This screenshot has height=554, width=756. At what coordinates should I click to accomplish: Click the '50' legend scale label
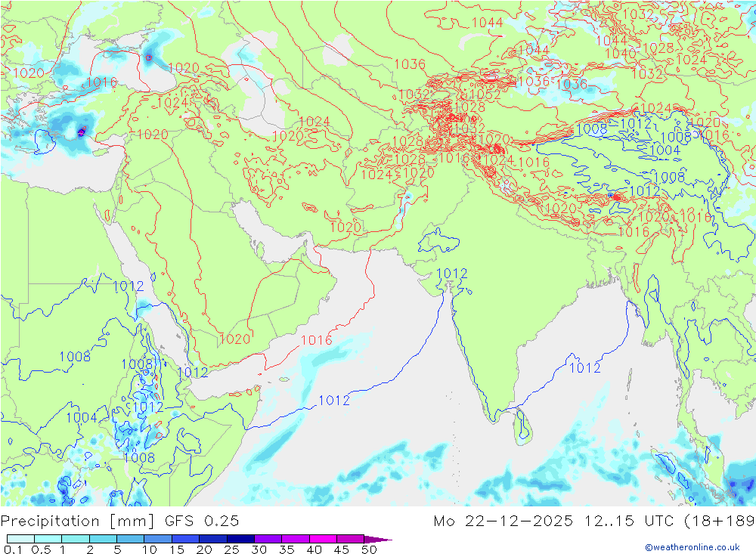click(370, 549)
